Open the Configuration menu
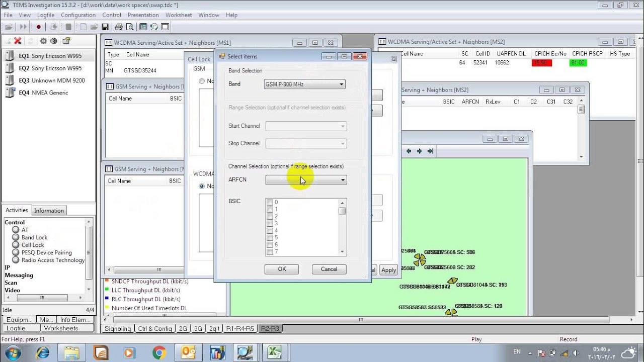644x362 pixels. tap(78, 15)
